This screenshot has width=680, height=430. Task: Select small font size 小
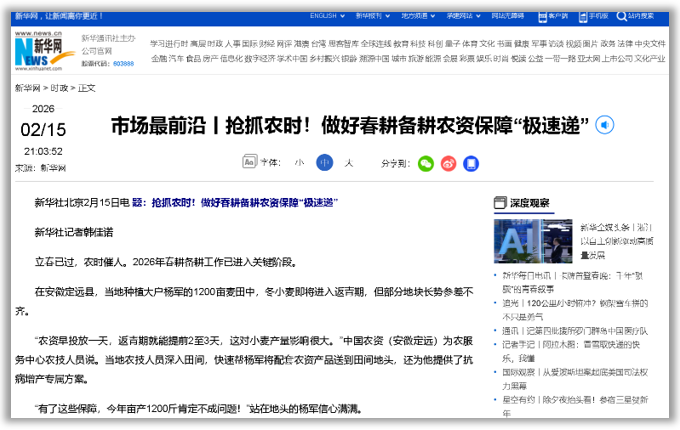pyautogui.click(x=299, y=162)
